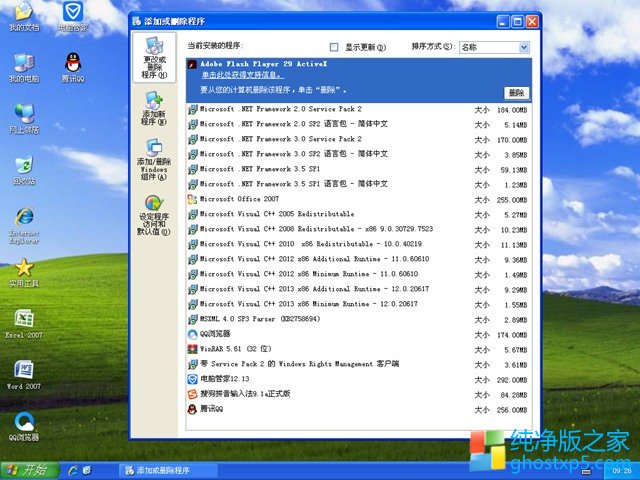This screenshot has height=480, width=640.
Task: Select .NET Framework 2.0 Service Pack 2 row
Action: point(358,109)
